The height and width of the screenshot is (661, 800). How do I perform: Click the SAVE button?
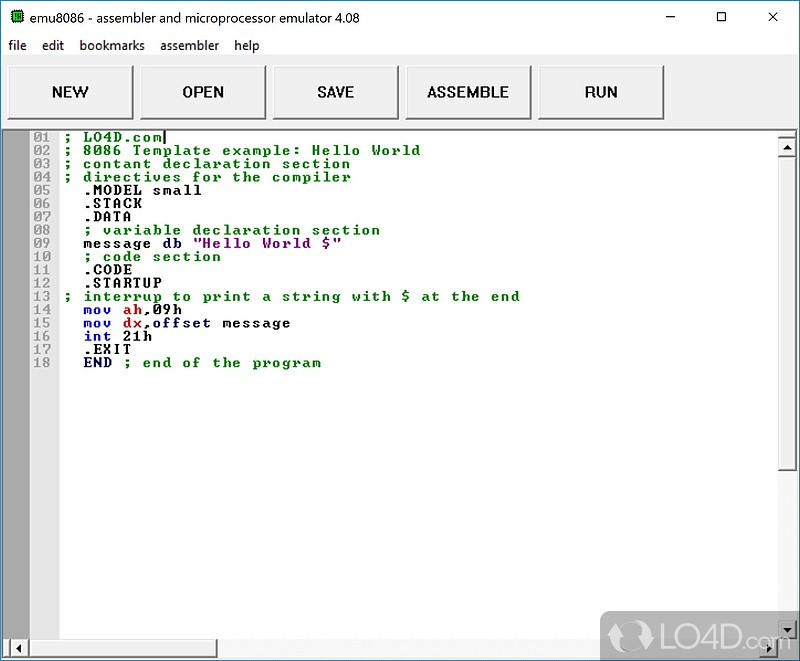(x=335, y=92)
